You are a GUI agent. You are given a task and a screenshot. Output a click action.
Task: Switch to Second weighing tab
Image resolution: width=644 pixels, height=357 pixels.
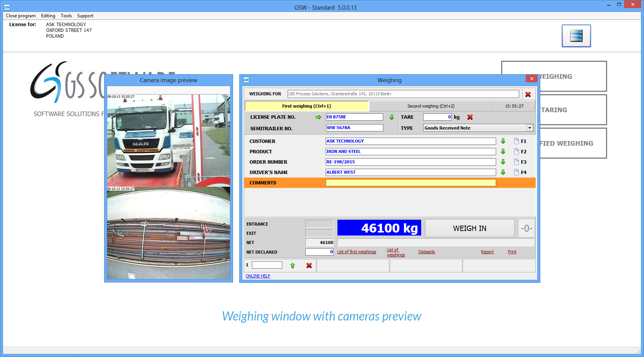[x=430, y=106]
